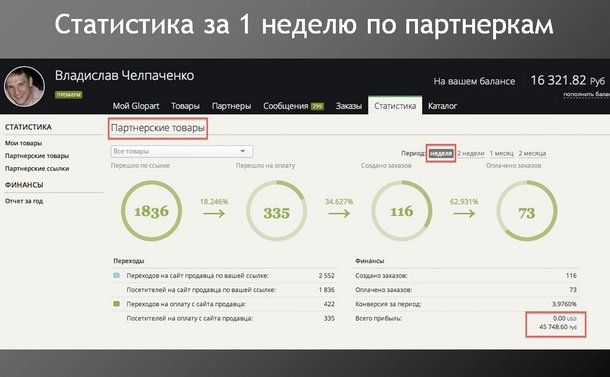The height and width of the screenshot is (377, 610).
Task: Go to the Заказы tab
Action: click(x=349, y=106)
